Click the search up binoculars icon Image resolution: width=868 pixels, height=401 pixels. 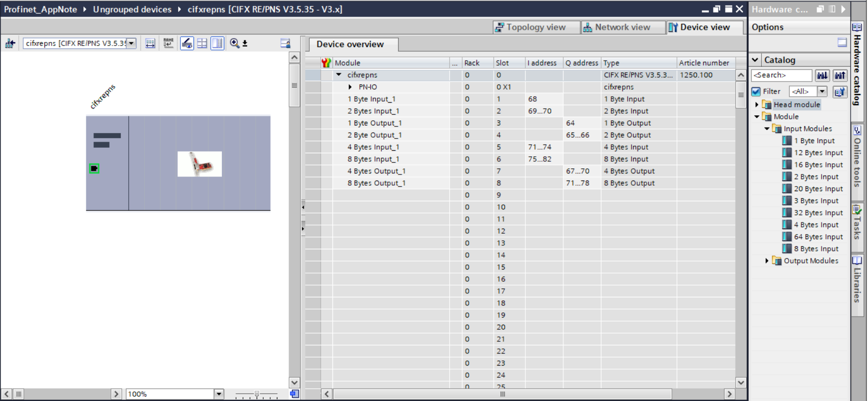(840, 75)
